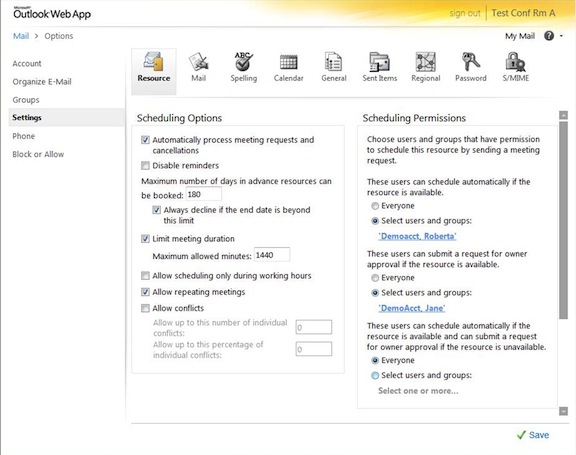
Task: Open the Password settings icon
Action: coord(471,68)
